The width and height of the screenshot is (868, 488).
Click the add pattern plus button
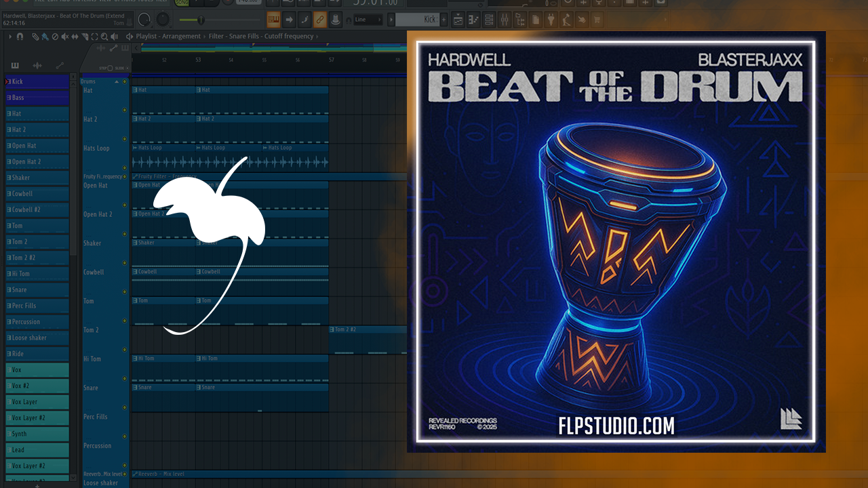(443, 20)
